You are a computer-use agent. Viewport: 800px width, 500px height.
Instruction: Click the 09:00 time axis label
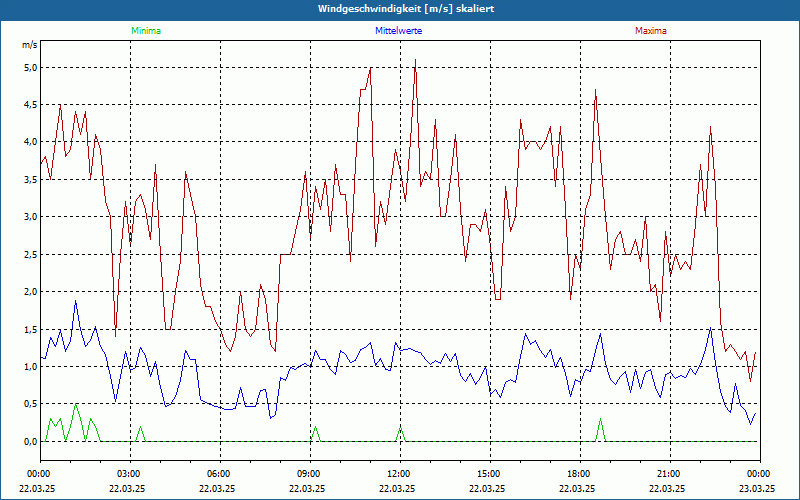pyautogui.click(x=310, y=474)
